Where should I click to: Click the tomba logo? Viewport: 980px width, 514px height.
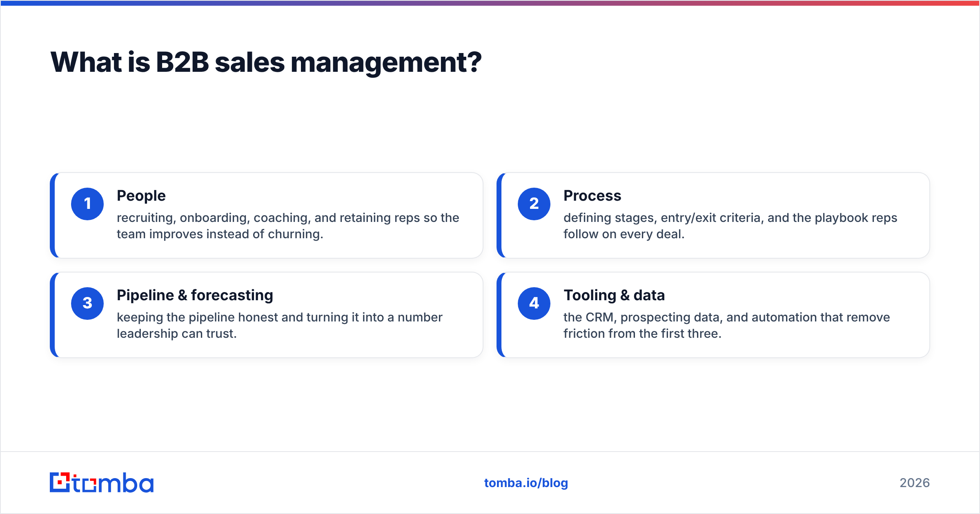pyautogui.click(x=102, y=483)
